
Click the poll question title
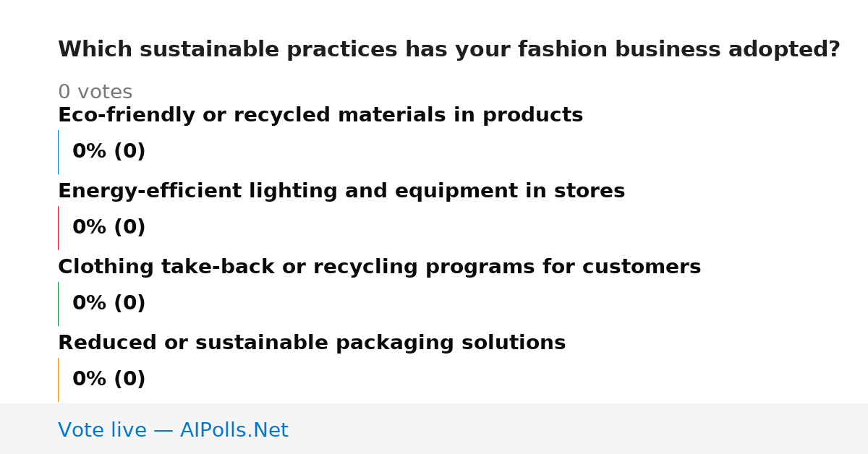click(448, 50)
